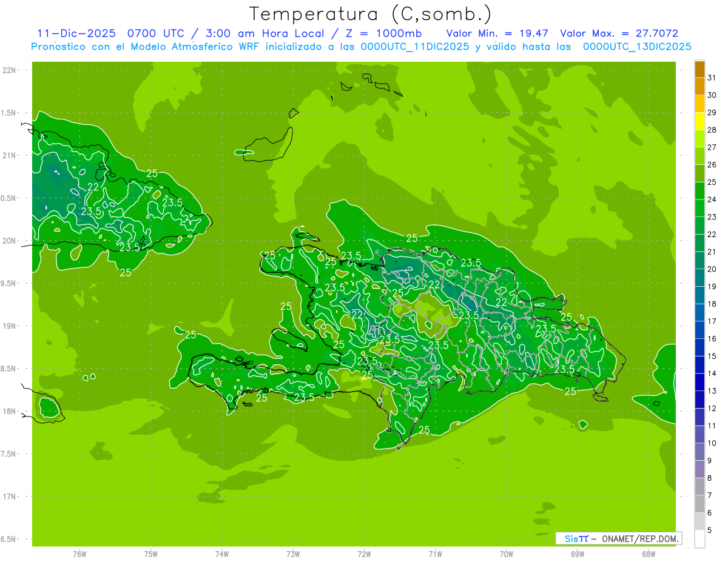728x562 pixels.
Task: Click the 70W longitude axis label
Action: [x=507, y=554]
